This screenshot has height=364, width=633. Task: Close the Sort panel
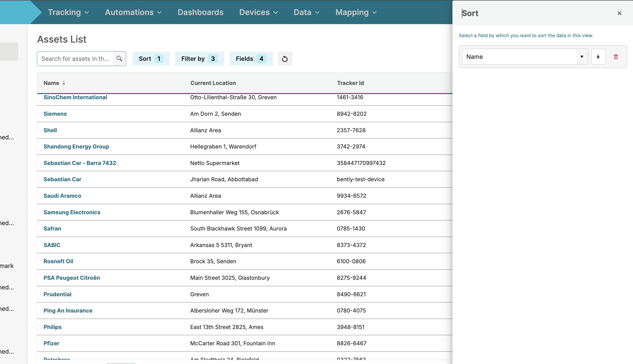tap(619, 13)
